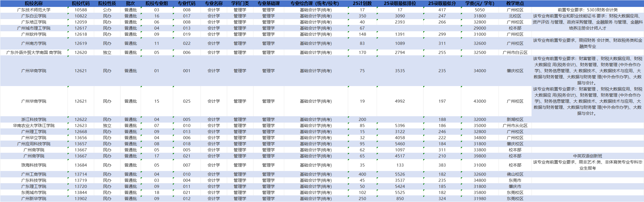Select the 广州市从化区 location cell
The width and height of the screenshot is (644, 202).
(x=515, y=125)
